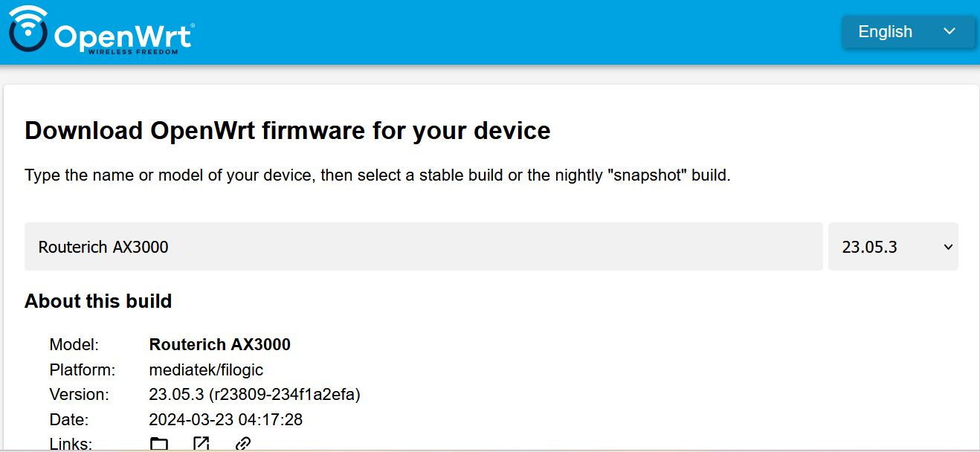Open the folder icon in the Links row
The width and height of the screenshot is (980, 452).
point(159,445)
